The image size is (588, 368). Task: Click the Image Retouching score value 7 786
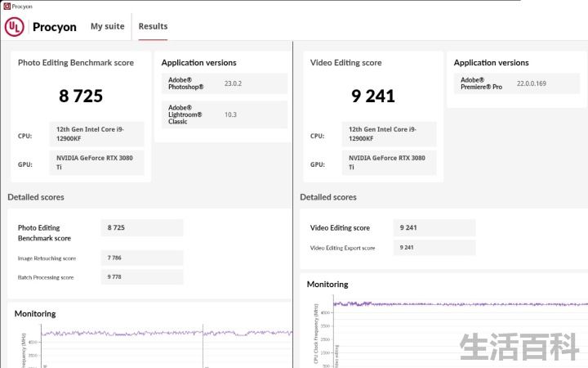[142, 258]
